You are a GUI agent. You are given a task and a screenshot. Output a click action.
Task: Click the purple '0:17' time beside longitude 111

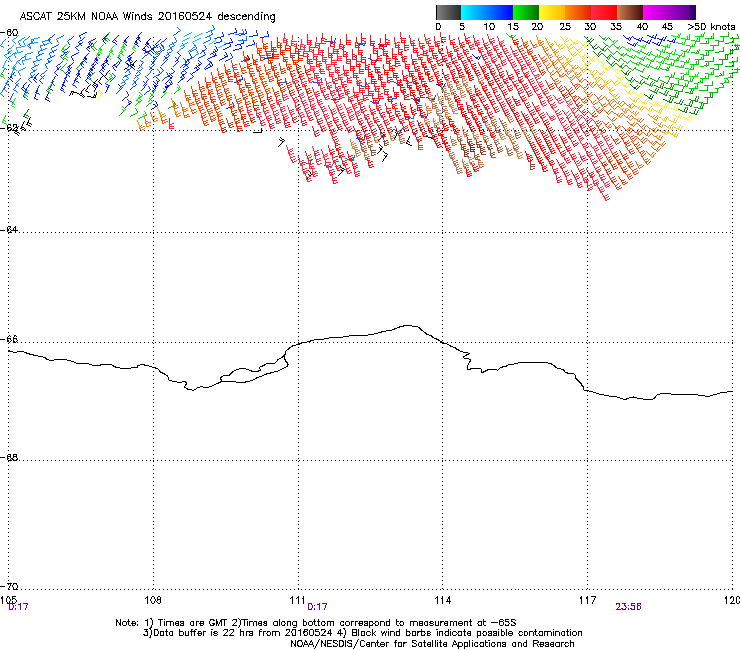click(x=317, y=607)
